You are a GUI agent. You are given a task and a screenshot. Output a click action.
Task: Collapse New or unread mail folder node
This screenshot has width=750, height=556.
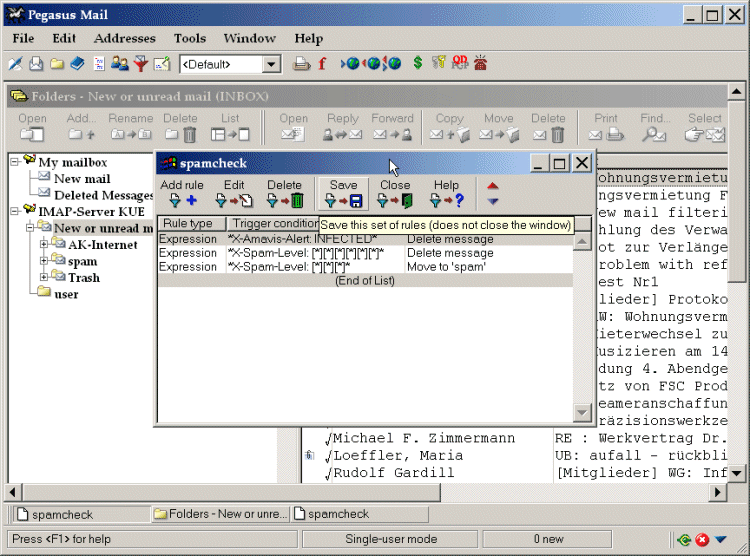click(x=30, y=228)
